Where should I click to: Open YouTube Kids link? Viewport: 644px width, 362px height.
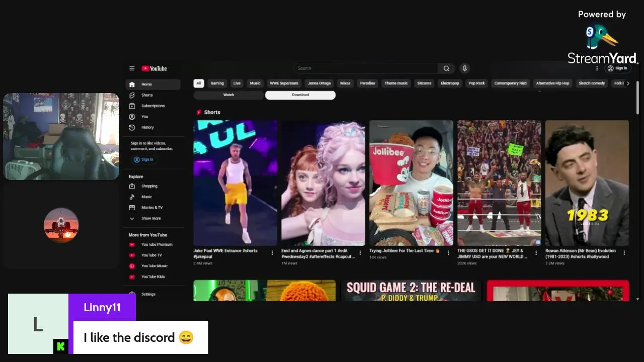(153, 277)
